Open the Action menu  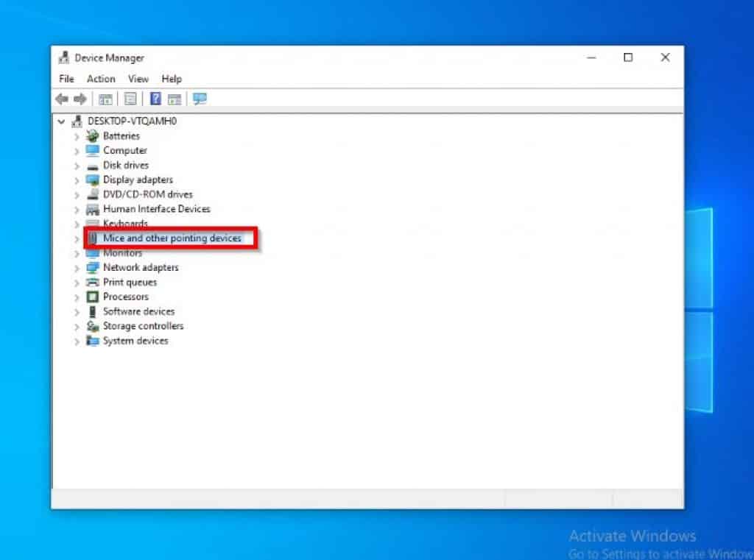click(101, 79)
